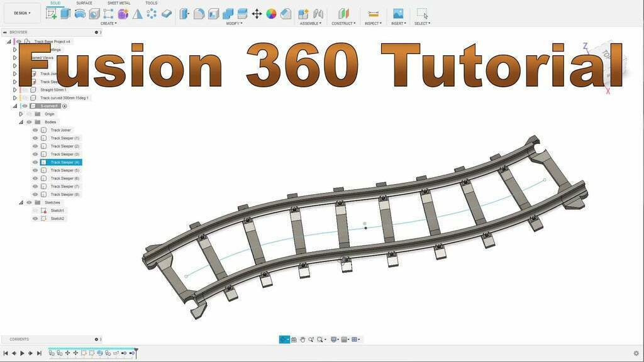Image resolution: width=644 pixels, height=362 pixels.
Task: Select the Split Body tool
Action: [x=242, y=14]
